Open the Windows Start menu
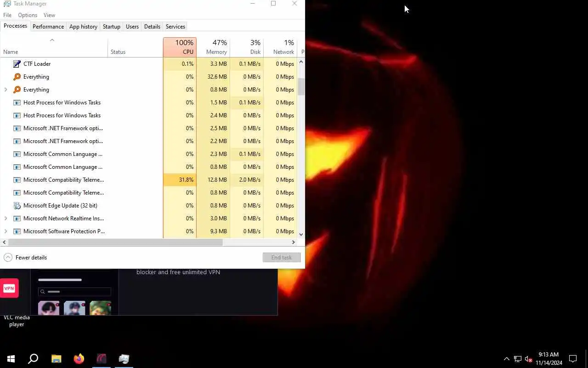This screenshot has width=588, height=368. pyautogui.click(x=11, y=359)
